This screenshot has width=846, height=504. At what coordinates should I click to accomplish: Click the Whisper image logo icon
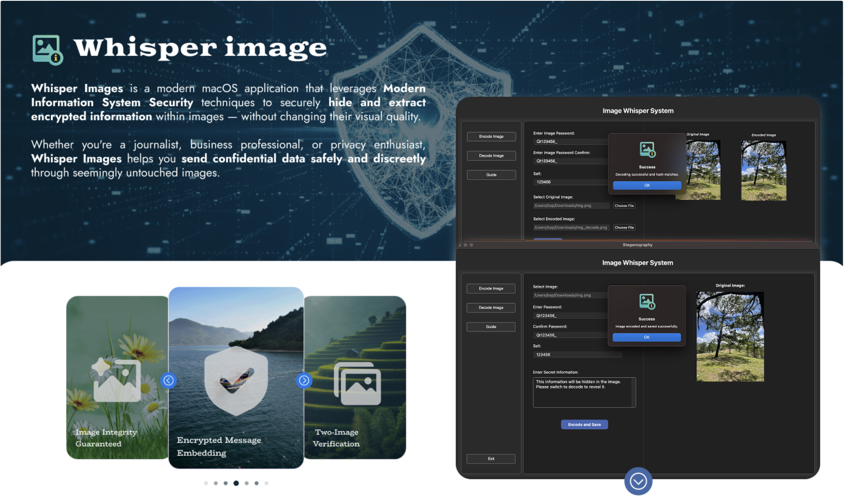(x=47, y=49)
